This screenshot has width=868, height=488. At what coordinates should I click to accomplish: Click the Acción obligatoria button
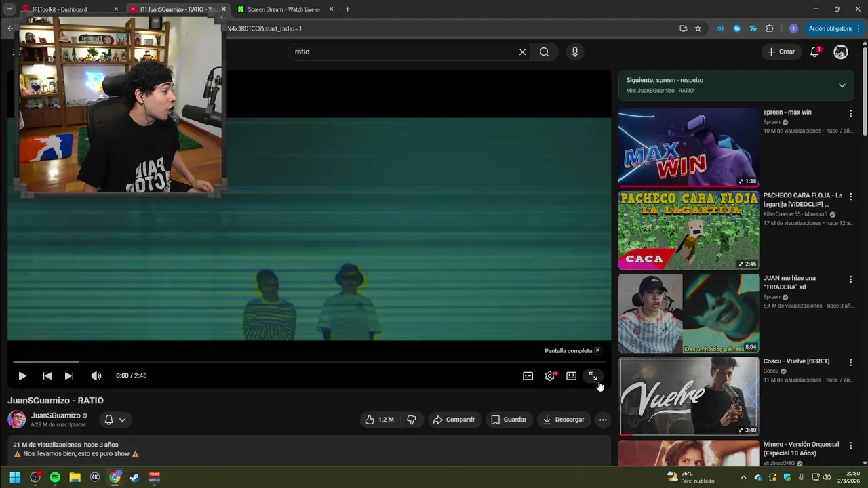click(x=833, y=28)
